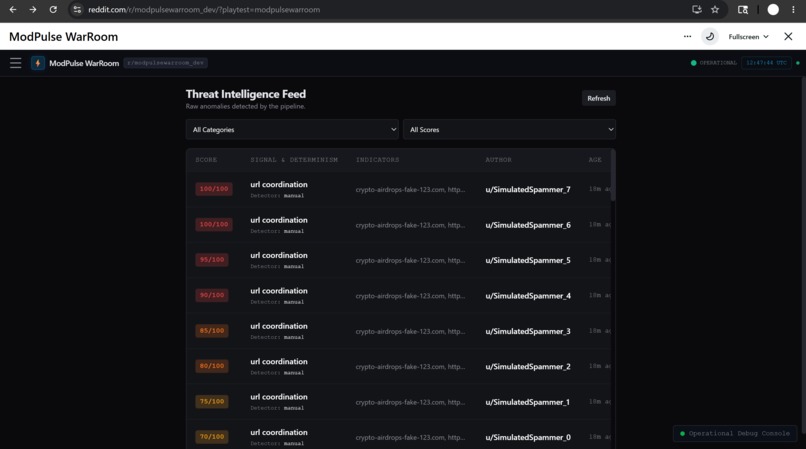The image size is (806, 449).
Task: Click the ModPulse lightning bolt logo
Action: pos(38,63)
